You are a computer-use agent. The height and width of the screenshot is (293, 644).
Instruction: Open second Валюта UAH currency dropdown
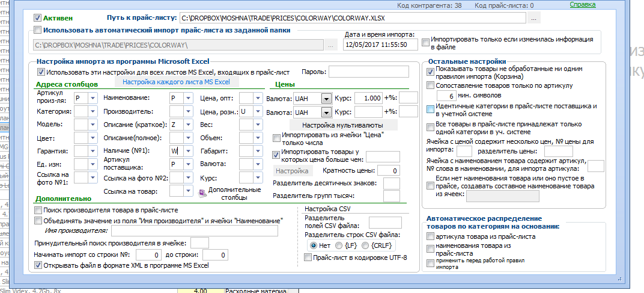(x=326, y=112)
